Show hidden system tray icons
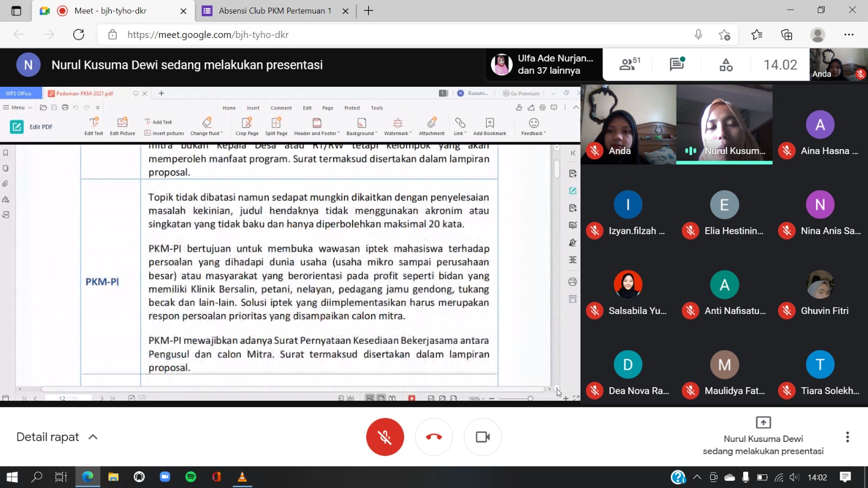The height and width of the screenshot is (488, 868). pos(697,477)
